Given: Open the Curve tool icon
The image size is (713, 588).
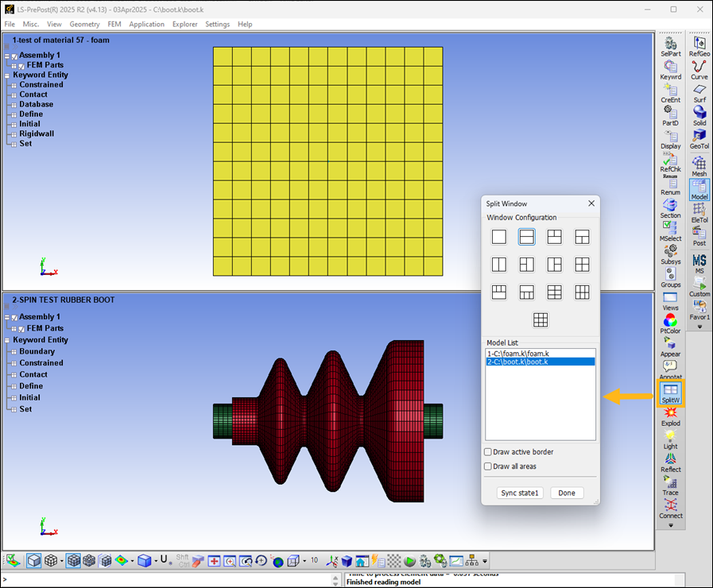Looking at the screenshot, I should [x=699, y=70].
